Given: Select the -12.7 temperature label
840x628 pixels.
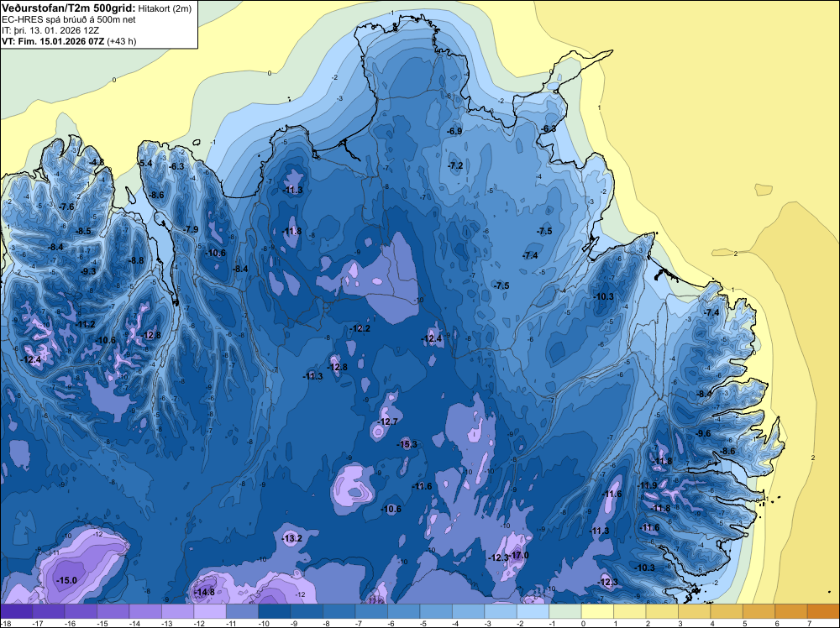Looking at the screenshot, I should pyautogui.click(x=388, y=421).
